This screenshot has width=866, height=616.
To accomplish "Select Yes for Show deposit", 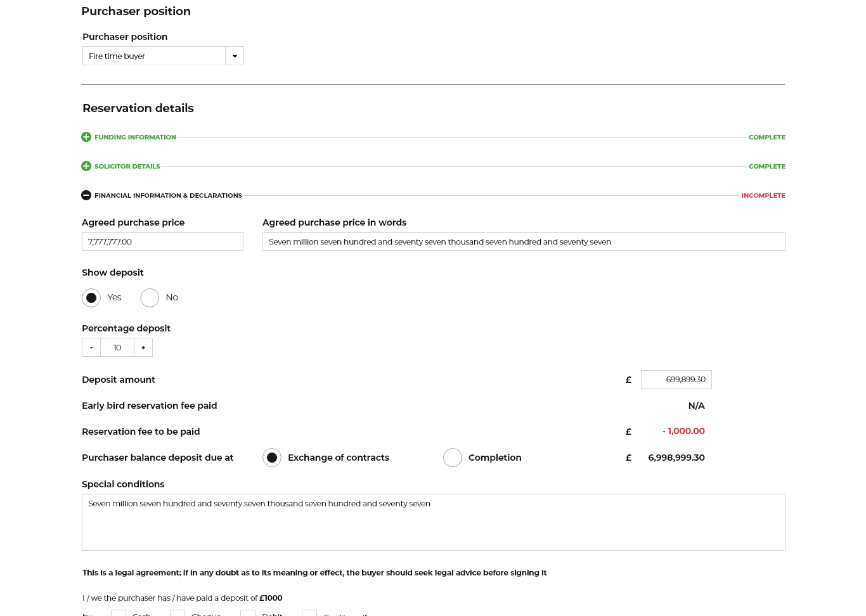I will (91, 298).
